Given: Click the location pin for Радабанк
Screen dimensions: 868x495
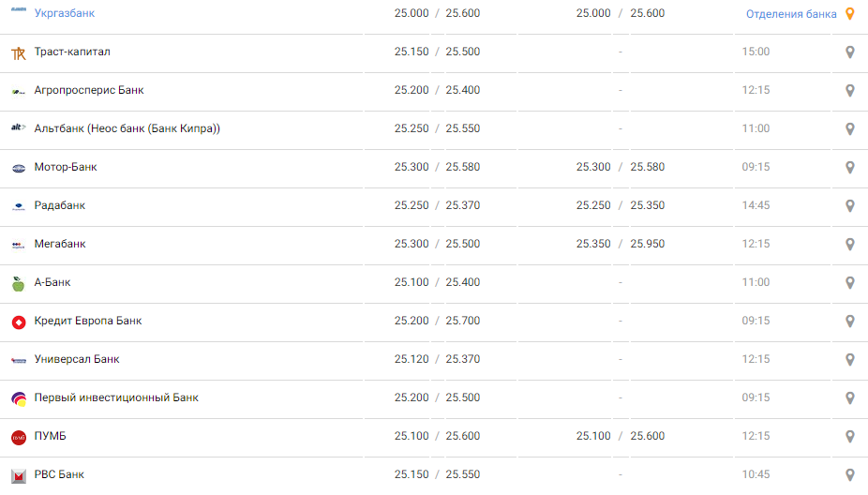Looking at the screenshot, I should [x=850, y=206].
